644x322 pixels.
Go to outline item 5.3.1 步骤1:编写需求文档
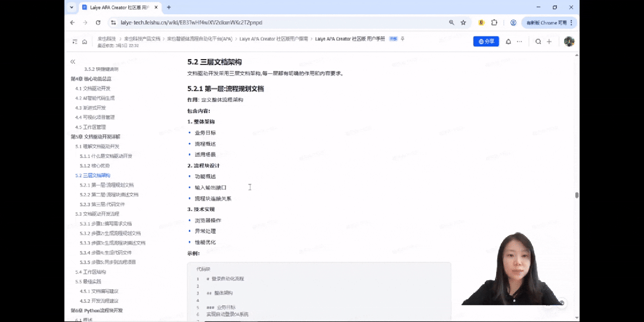(x=106, y=224)
